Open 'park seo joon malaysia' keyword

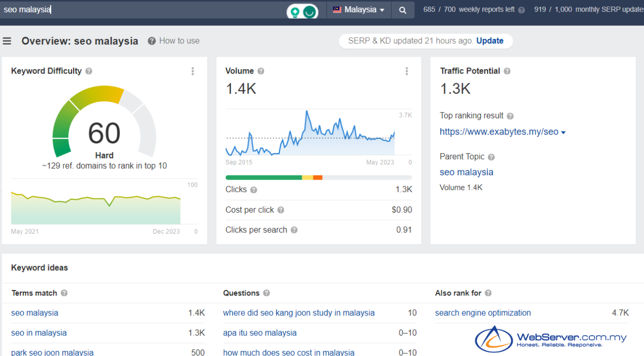52,352
